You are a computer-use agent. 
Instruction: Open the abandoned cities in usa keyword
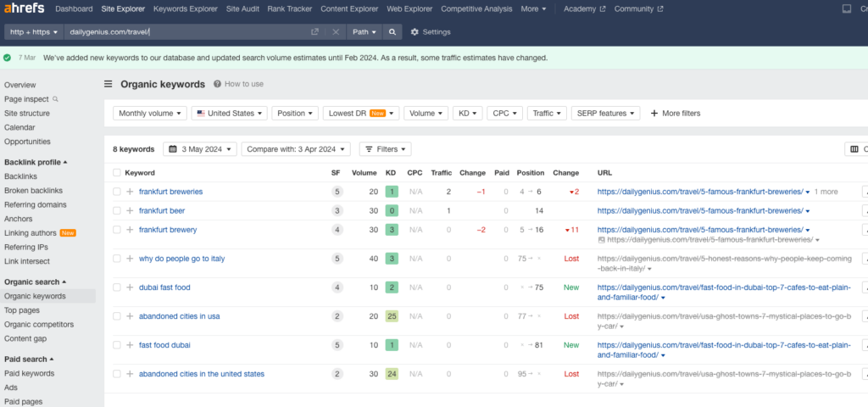coord(179,316)
